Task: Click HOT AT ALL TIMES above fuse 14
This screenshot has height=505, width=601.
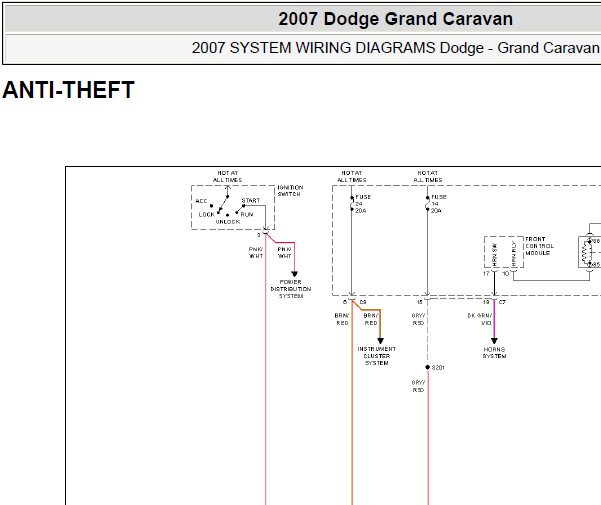Action: click(x=427, y=176)
